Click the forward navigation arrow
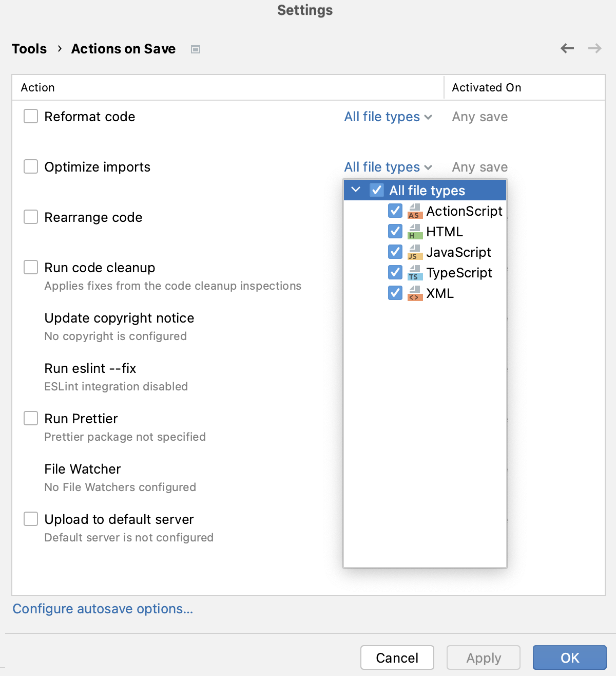Screen dimensions: 616x676 [594, 48]
